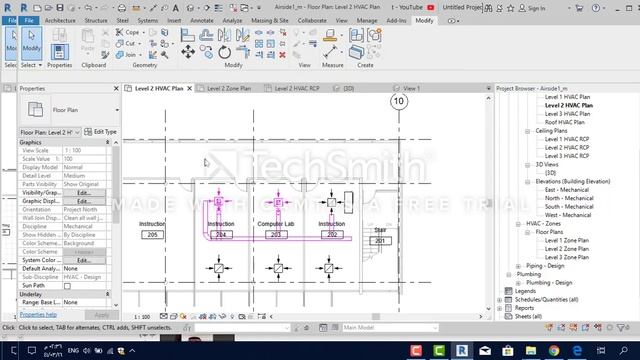Switch to the View 1 tab
Viewport: 640px width, 360px height.
411,88
